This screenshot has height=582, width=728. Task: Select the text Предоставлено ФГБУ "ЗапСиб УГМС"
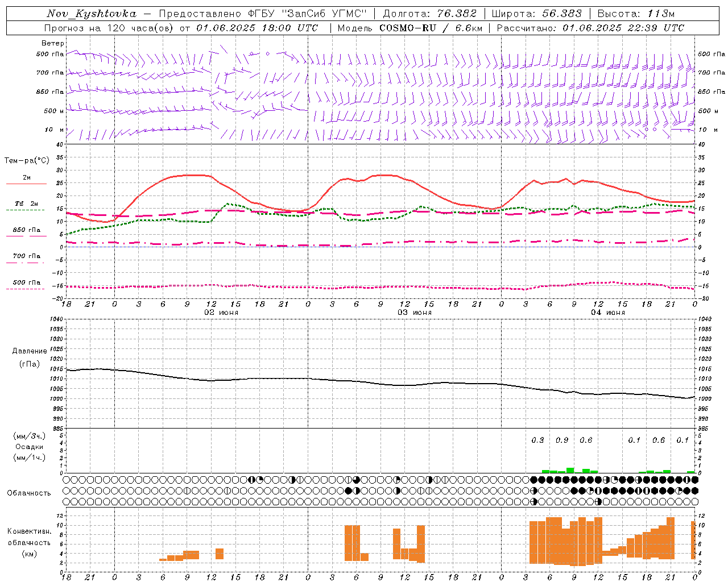pos(263,14)
